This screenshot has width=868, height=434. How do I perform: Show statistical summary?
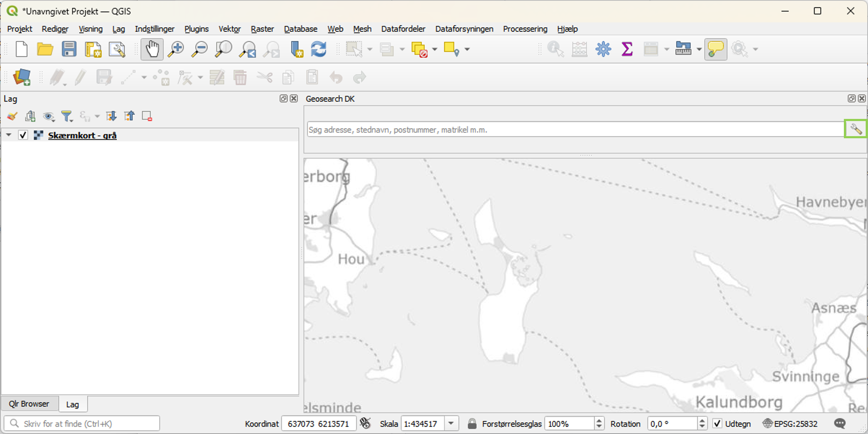pos(627,49)
